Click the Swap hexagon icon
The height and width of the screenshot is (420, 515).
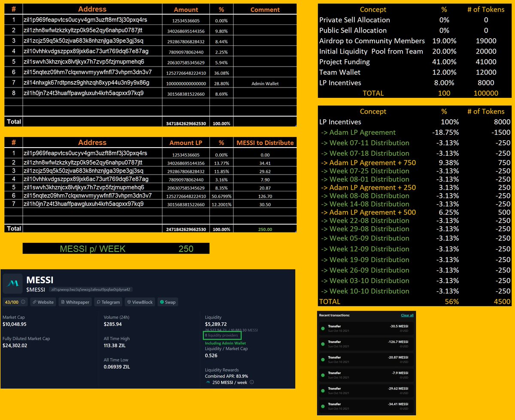pyautogui.click(x=163, y=302)
